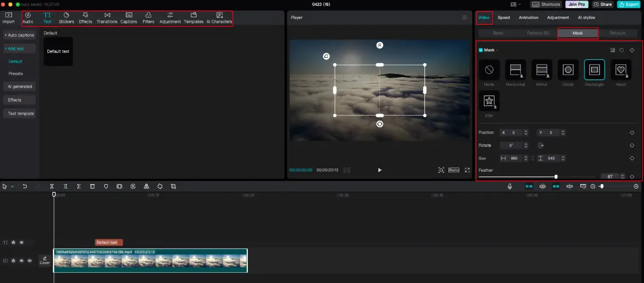The image size is (644, 283).
Task: Uncheck the Mask checkbox
Action: tap(481, 50)
